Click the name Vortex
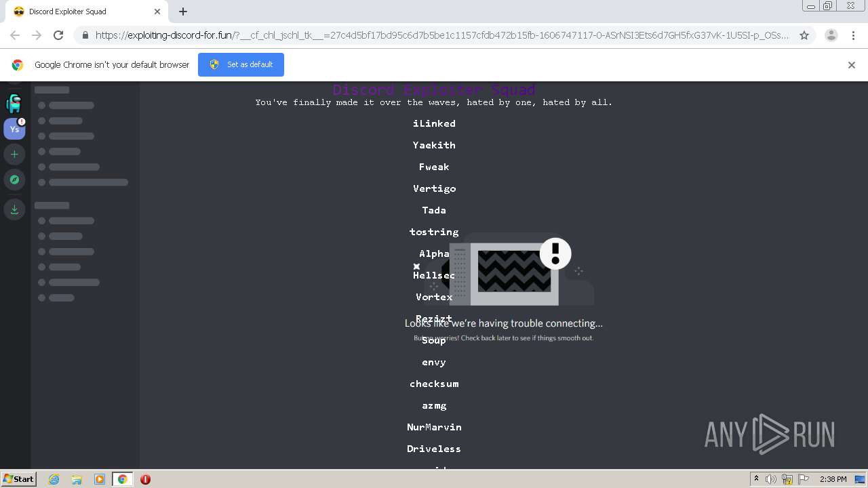 pos(434,297)
